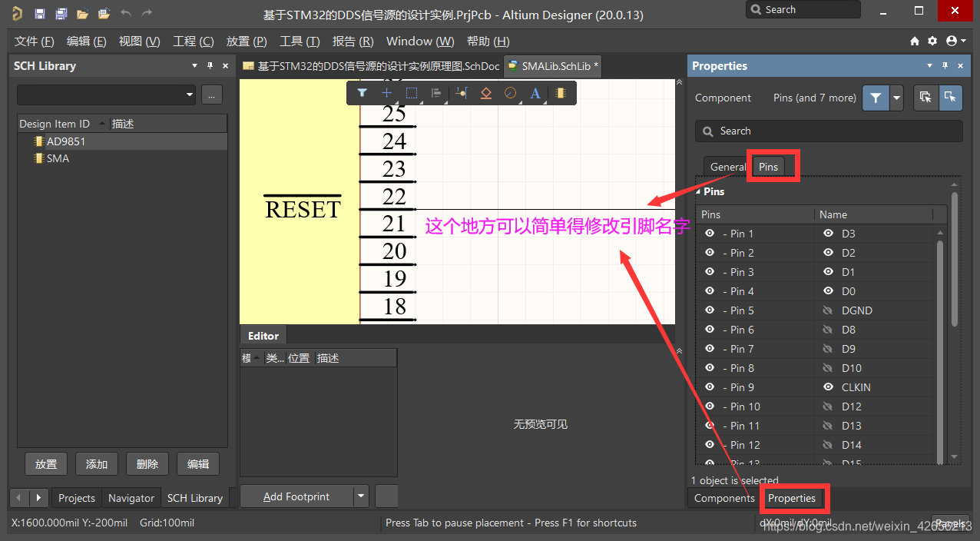Viewport: 980px width, 541px height.
Task: Toggle visibility of name D2
Action: 828,253
